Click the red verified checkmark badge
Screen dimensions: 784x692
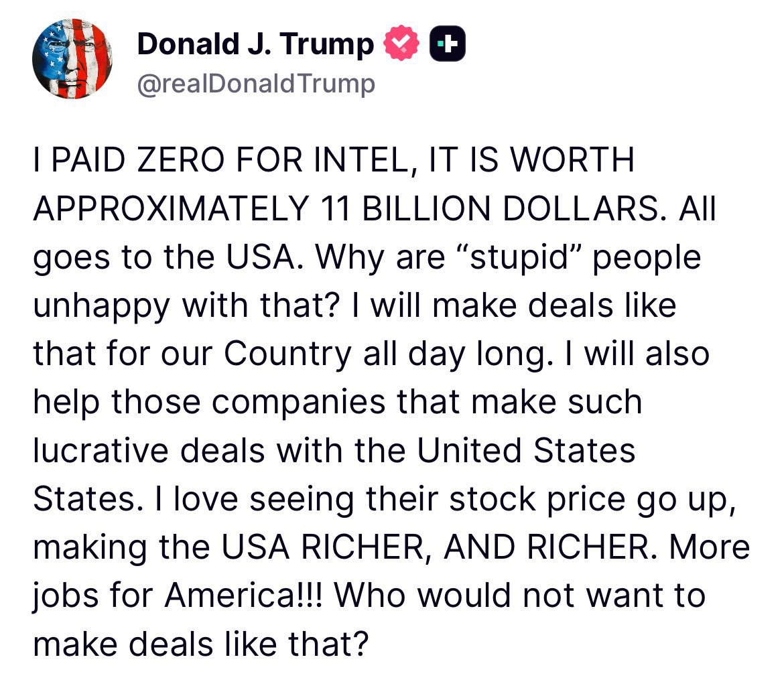tap(401, 44)
